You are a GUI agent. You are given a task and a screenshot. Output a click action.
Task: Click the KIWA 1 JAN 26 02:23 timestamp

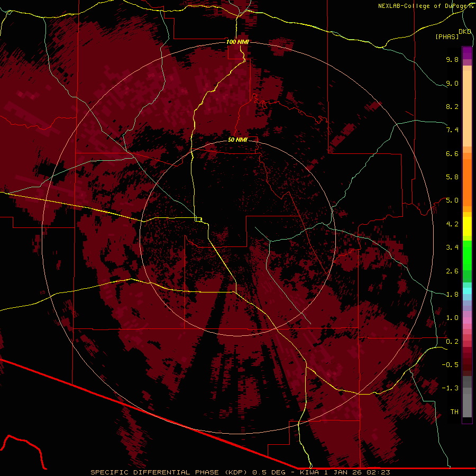[x=345, y=472]
